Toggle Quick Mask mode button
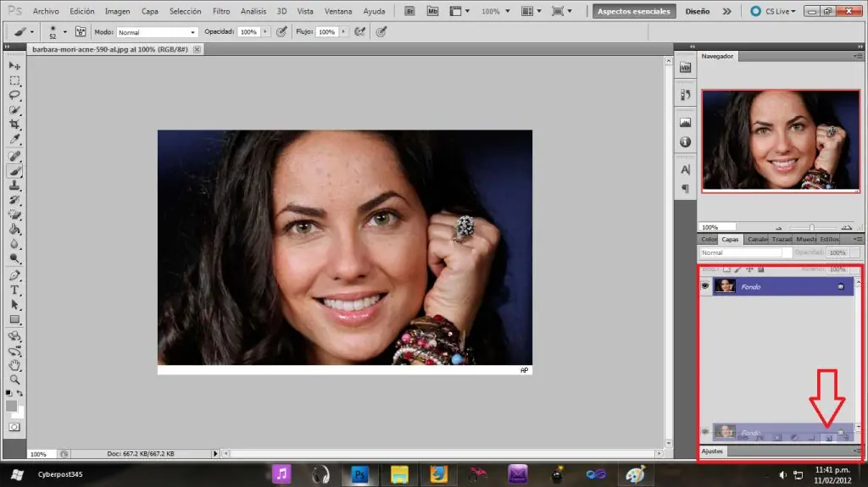The height and width of the screenshot is (487, 868). [15, 427]
